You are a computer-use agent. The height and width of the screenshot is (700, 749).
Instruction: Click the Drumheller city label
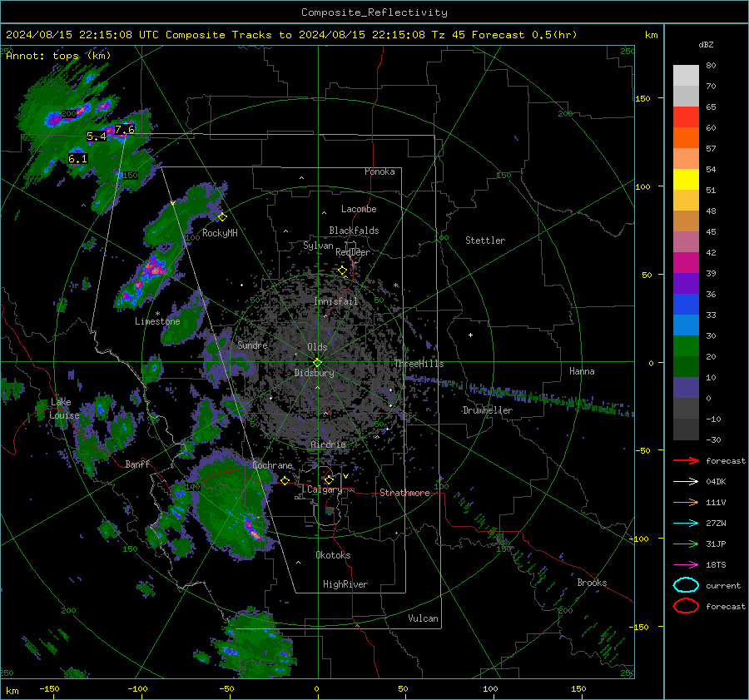coord(488,410)
